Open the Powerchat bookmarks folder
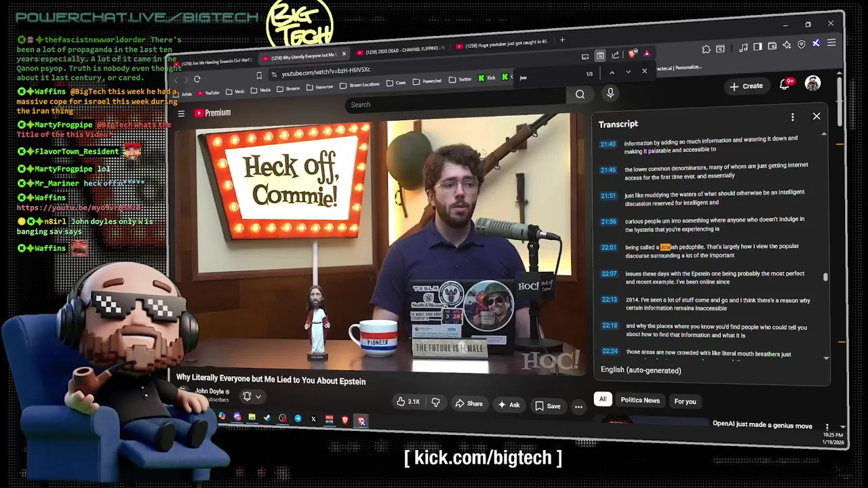This screenshot has width=868, height=488. point(427,81)
